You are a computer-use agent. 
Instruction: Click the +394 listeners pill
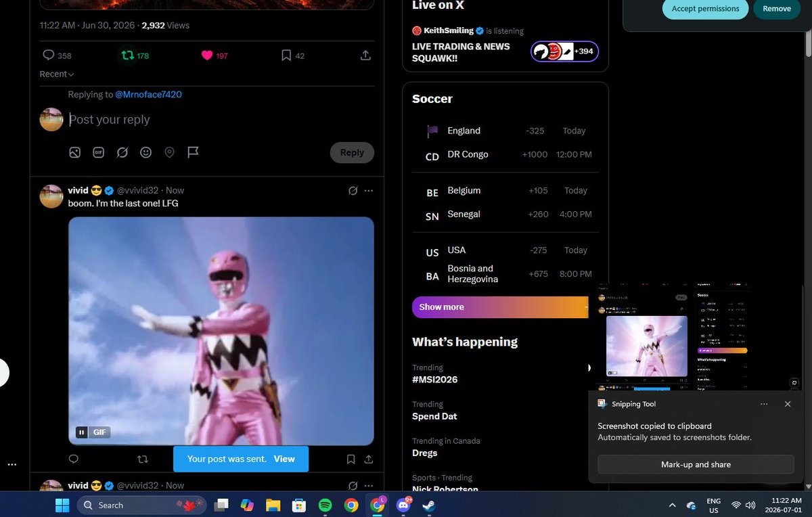[x=564, y=51]
